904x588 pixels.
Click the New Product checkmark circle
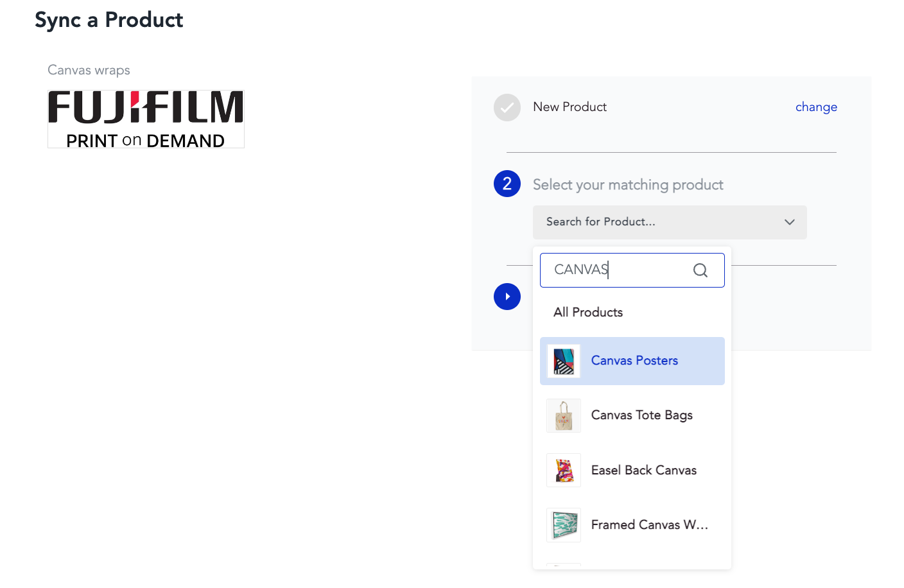507,107
